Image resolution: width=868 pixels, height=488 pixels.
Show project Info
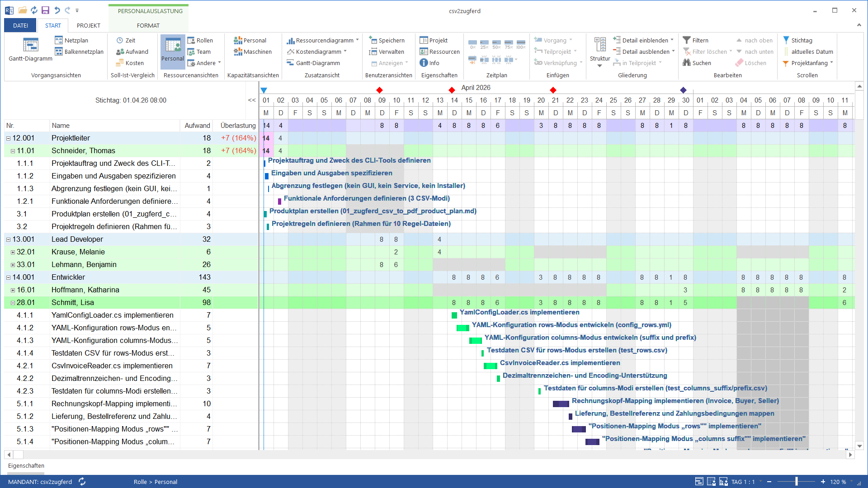(429, 63)
